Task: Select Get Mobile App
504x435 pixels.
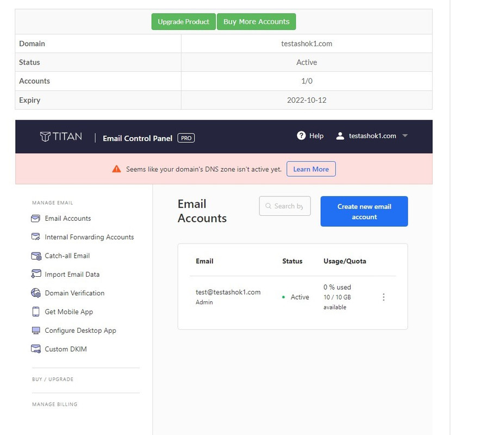Action: [69, 312]
